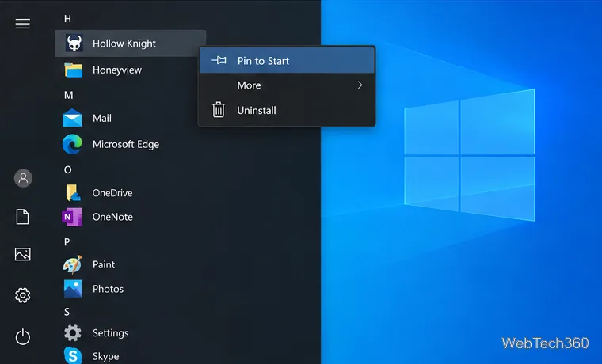Viewport: 602px width, 364px height.
Task: Click the letter M section header
Action: [x=69, y=95]
